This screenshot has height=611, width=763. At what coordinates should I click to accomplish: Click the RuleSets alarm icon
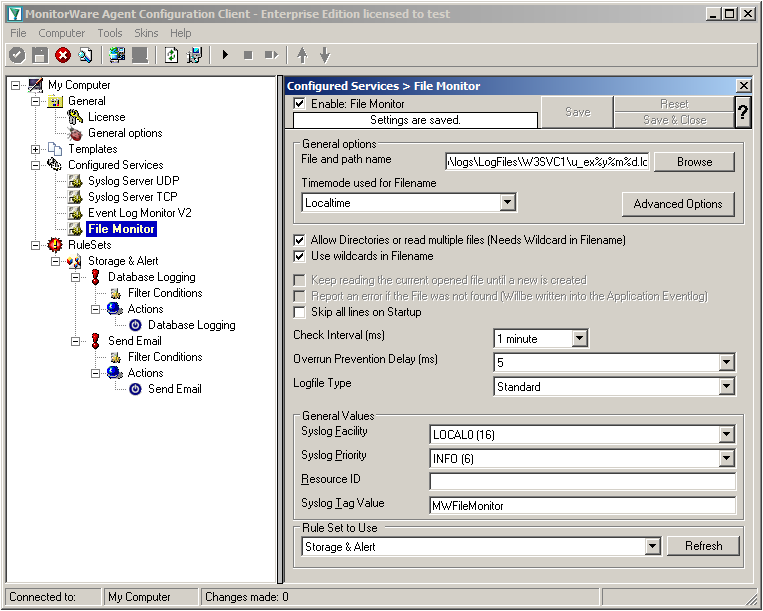(55, 245)
